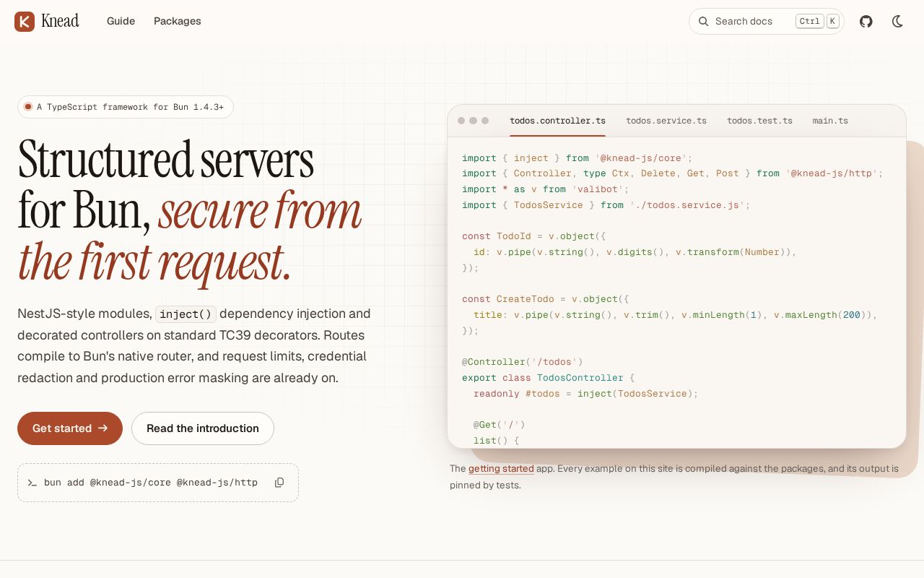
Task: Open the Packages menu
Action: pos(178,21)
